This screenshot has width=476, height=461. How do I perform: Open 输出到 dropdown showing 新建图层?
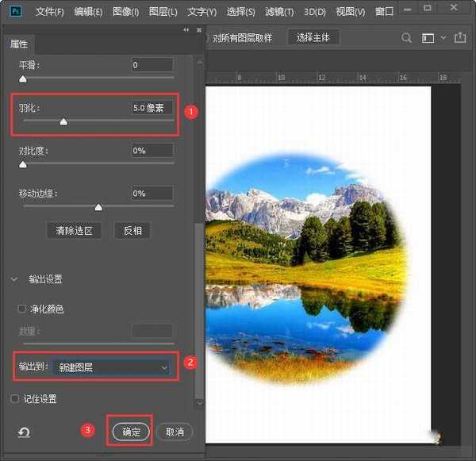pos(113,367)
